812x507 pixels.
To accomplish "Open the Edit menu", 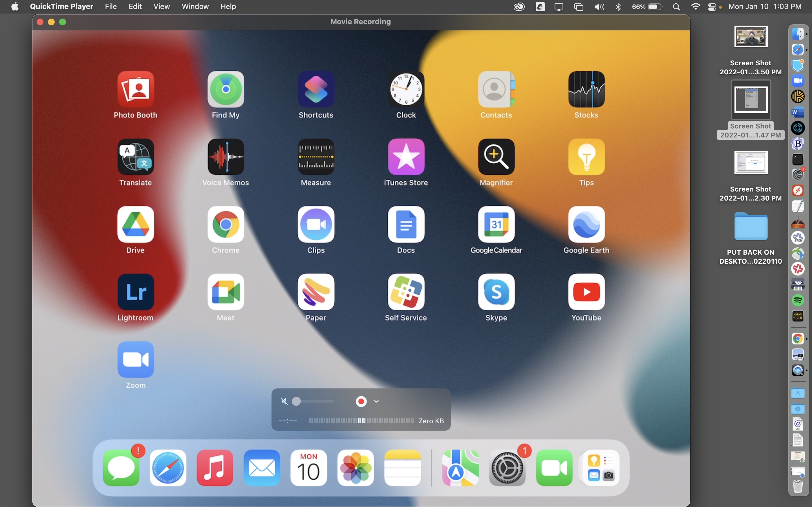I will [135, 6].
